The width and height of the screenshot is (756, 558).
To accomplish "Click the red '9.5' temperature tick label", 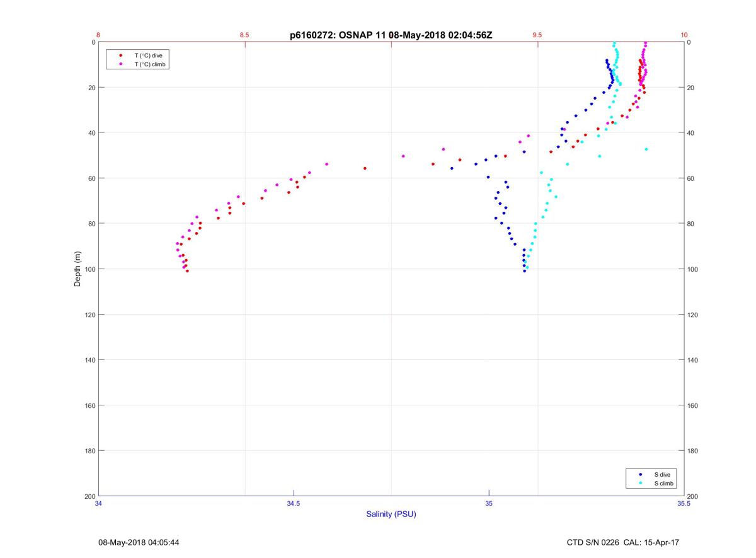I will coord(537,35).
